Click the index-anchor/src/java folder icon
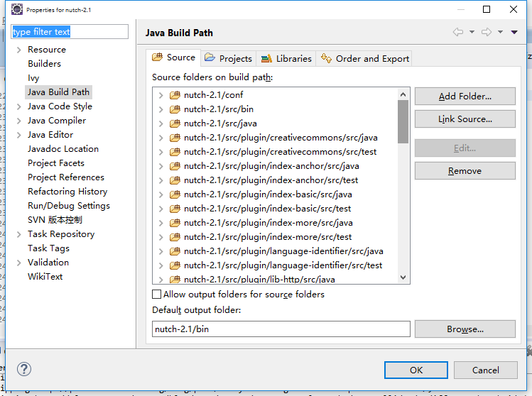 (x=175, y=166)
